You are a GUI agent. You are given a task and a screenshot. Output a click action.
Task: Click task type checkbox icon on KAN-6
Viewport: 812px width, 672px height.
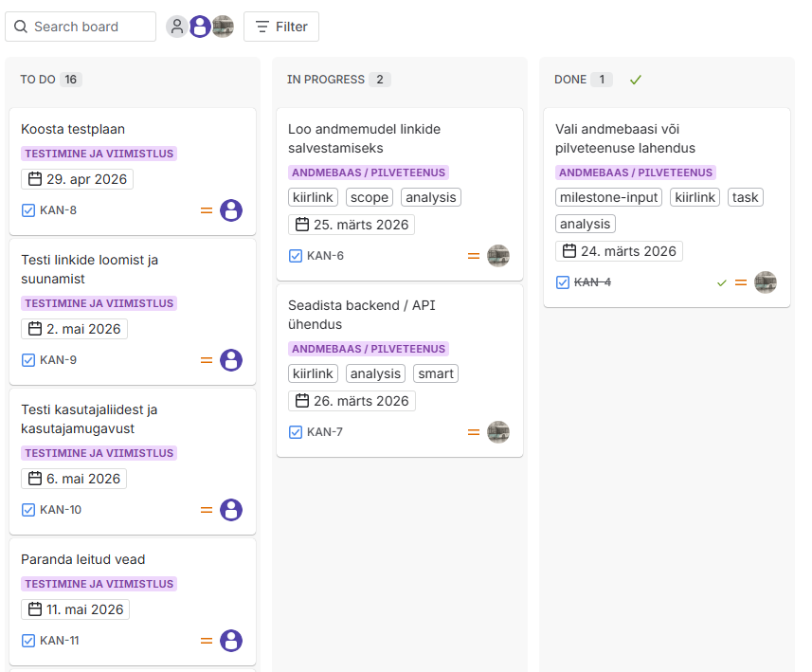[296, 256]
